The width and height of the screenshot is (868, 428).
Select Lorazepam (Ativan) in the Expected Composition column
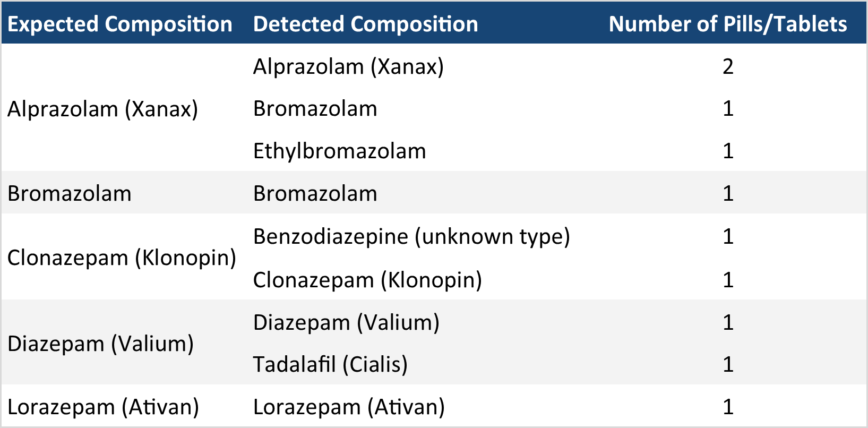coord(103,407)
